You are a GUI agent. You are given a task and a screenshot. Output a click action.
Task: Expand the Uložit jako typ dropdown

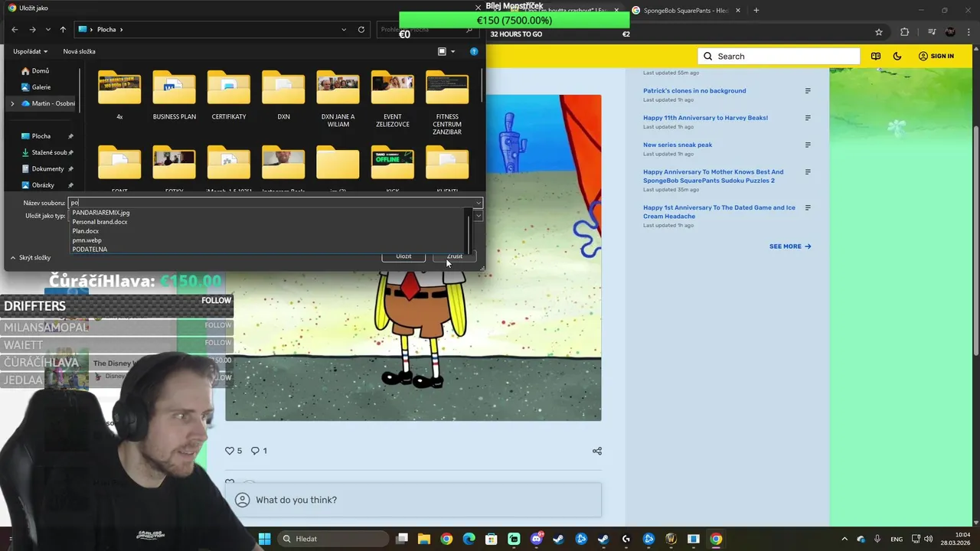coord(479,216)
